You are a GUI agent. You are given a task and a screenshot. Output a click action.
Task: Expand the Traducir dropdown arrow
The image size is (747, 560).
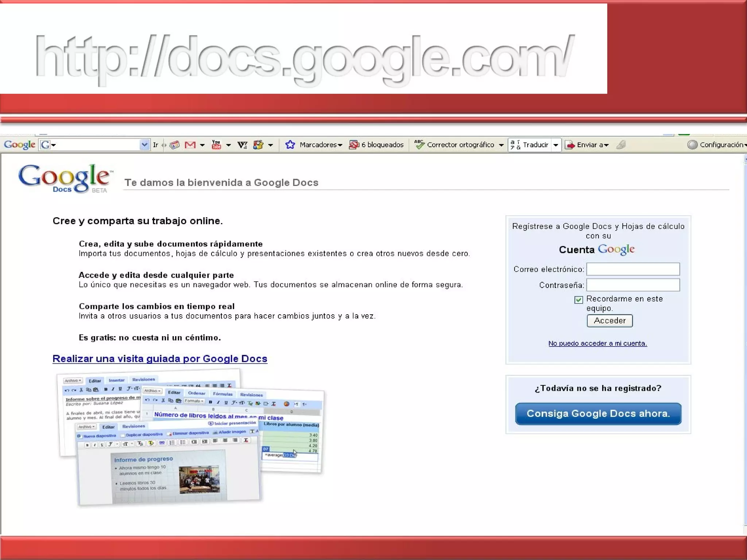556,145
